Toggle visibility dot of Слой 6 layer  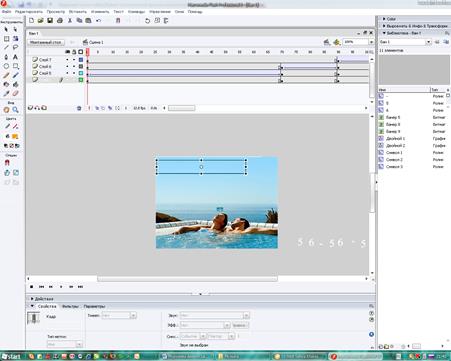click(x=67, y=66)
